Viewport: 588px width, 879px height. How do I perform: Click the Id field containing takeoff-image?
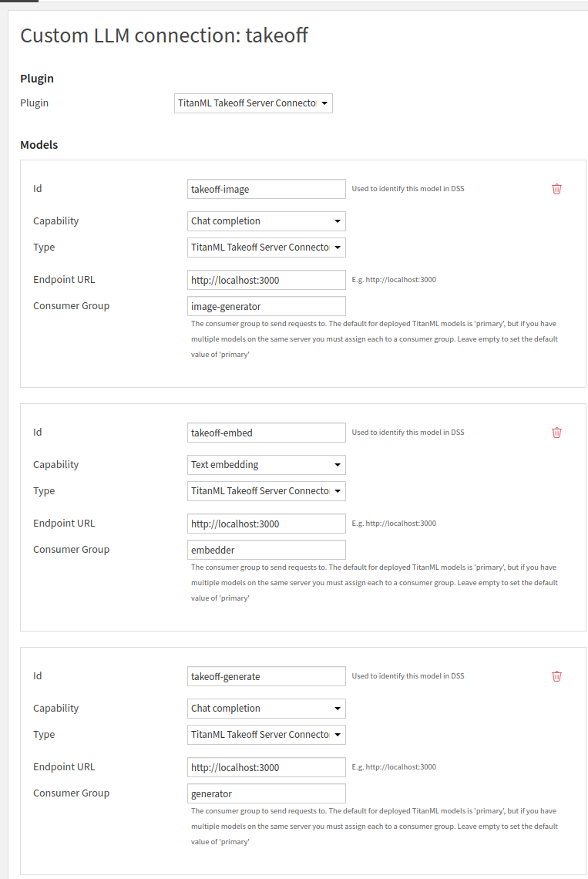tap(266, 189)
